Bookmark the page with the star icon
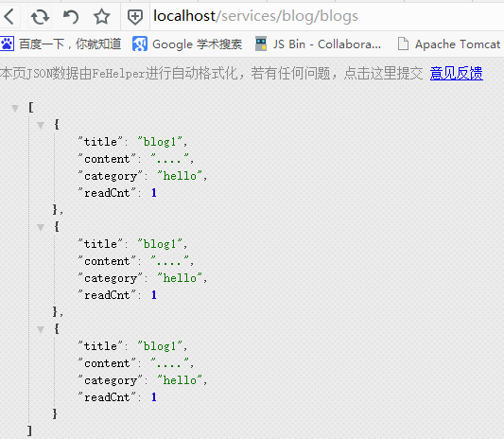504x439 pixels. 101,16
